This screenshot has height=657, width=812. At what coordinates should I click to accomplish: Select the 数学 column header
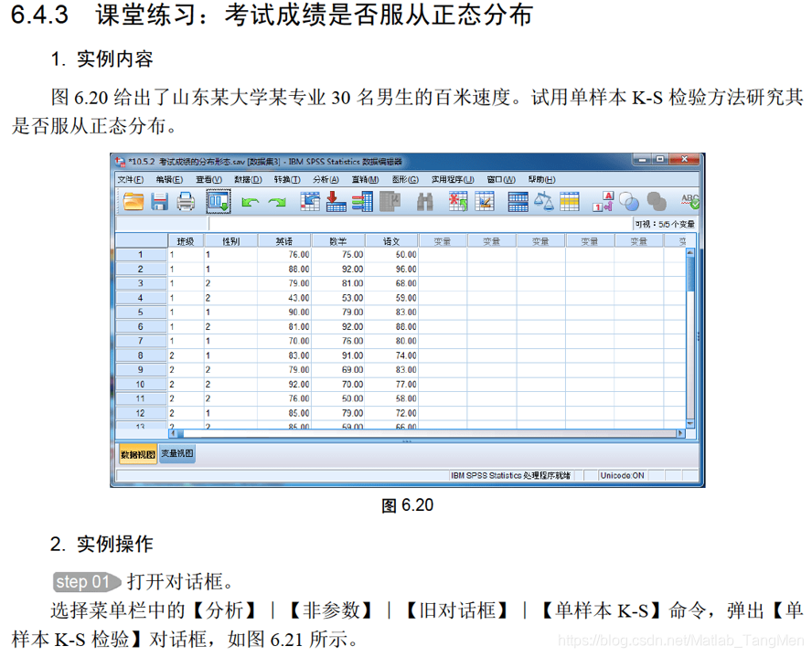click(338, 241)
